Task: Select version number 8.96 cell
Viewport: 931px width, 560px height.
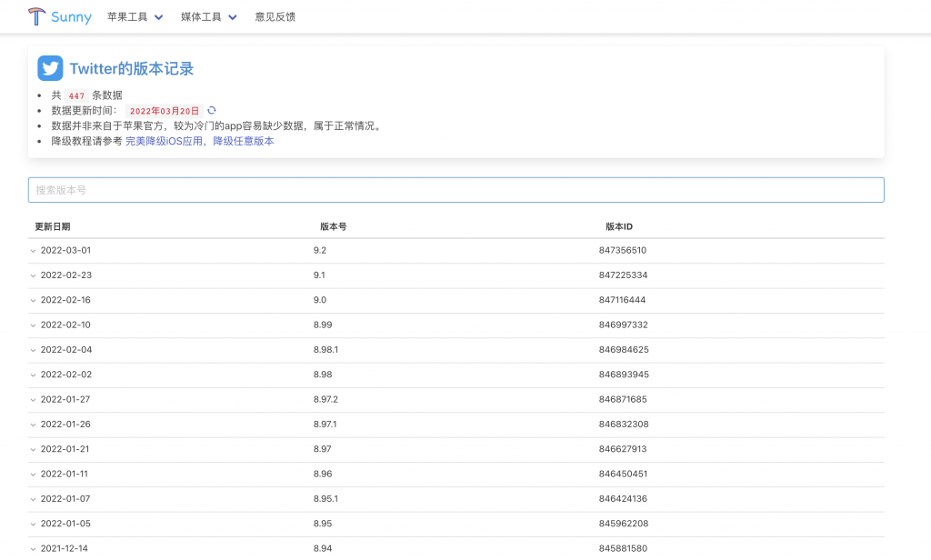Action: [x=323, y=475]
